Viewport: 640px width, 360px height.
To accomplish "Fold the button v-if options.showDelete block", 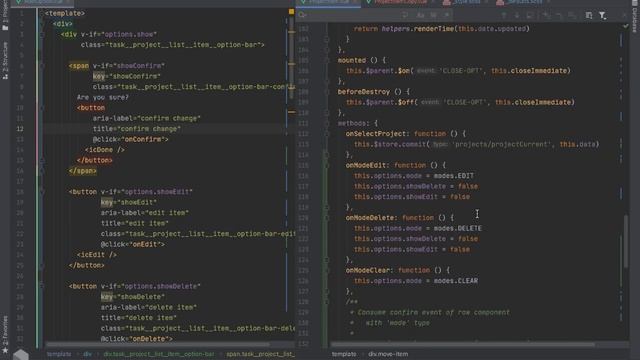I will 42,286.
